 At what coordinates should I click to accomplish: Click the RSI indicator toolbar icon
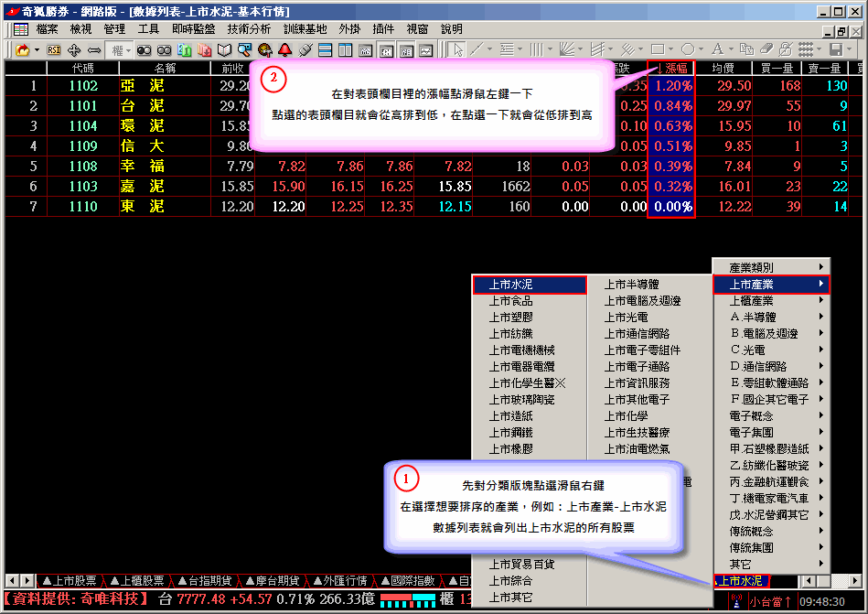pyautogui.click(x=53, y=49)
